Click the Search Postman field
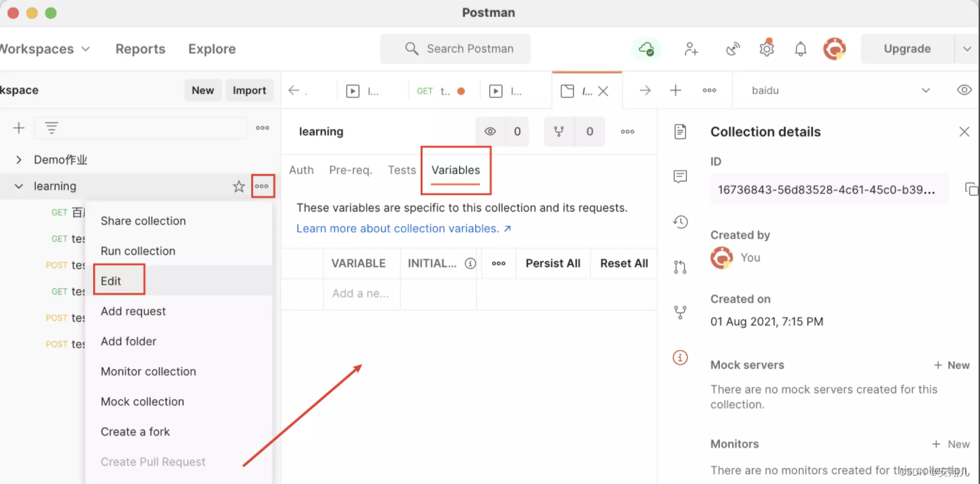Viewport: 980px width, 484px height. (x=455, y=49)
